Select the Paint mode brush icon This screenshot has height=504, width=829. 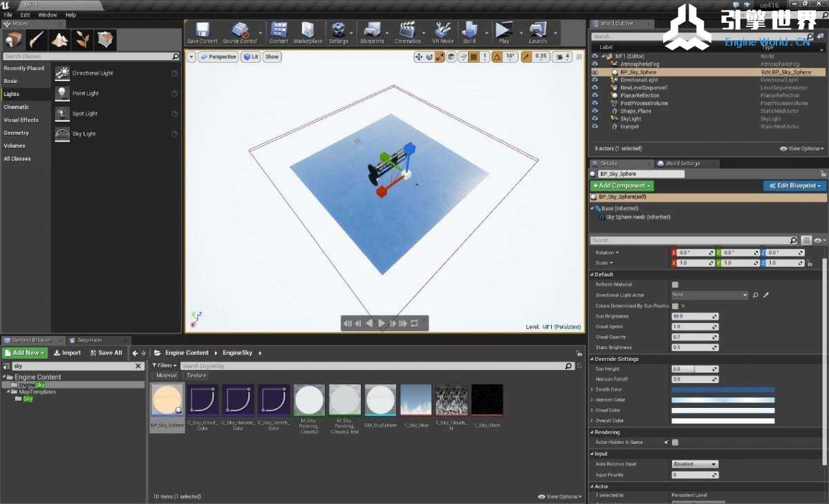(37, 39)
